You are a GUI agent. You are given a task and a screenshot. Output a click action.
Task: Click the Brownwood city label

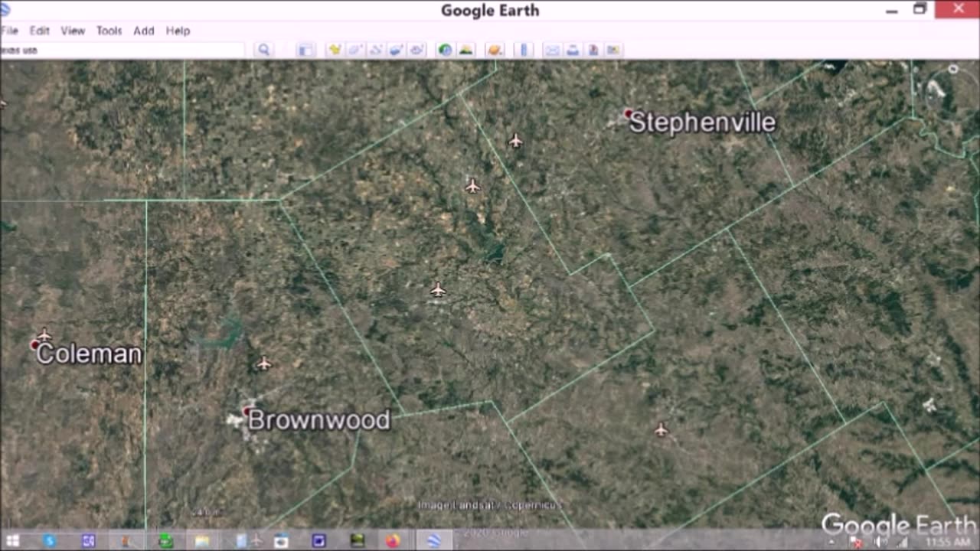pos(319,420)
